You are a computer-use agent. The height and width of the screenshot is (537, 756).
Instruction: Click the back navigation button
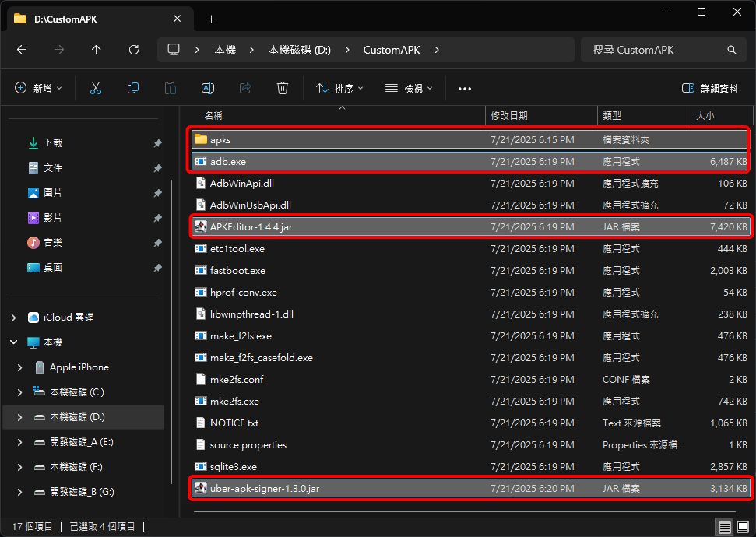tap(21, 49)
